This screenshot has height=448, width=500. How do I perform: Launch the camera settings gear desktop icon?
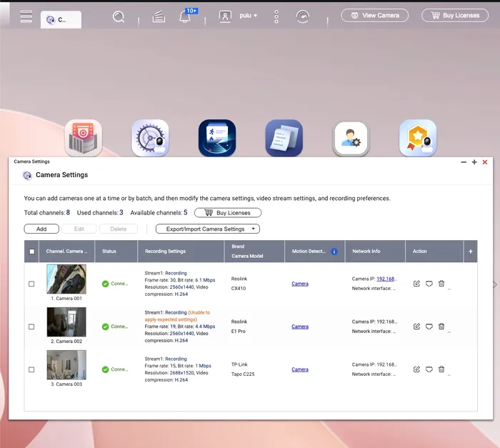(x=150, y=138)
